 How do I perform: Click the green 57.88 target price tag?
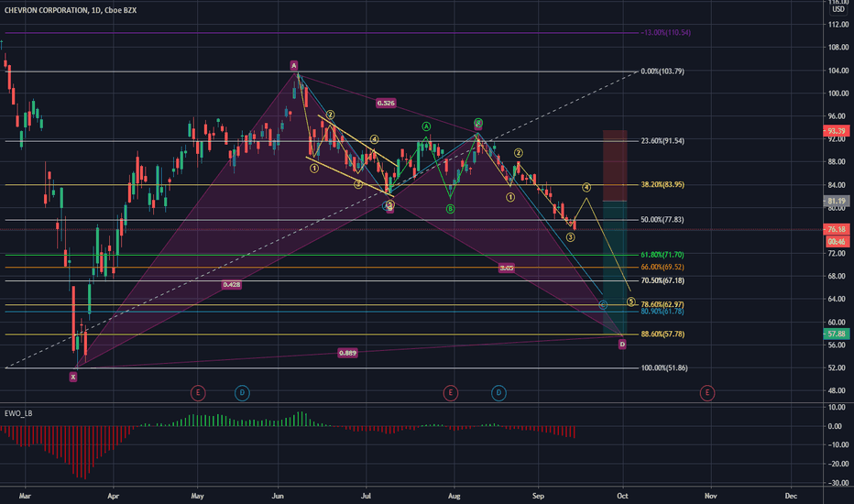point(836,334)
